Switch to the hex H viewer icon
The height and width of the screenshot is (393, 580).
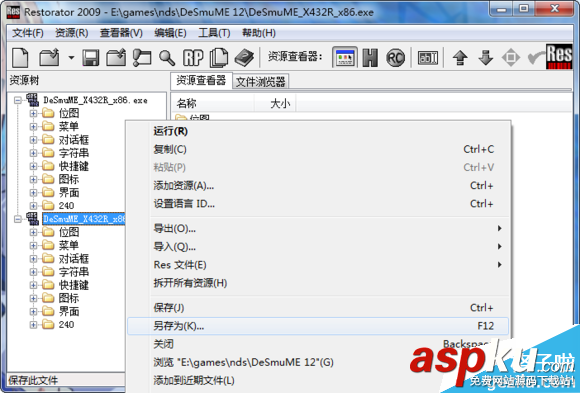coord(370,58)
